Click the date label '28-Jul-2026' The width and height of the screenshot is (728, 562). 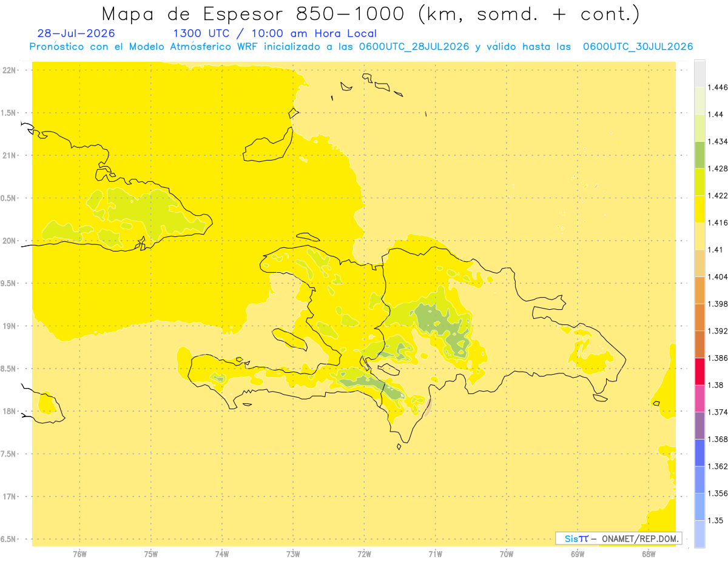click(x=75, y=34)
